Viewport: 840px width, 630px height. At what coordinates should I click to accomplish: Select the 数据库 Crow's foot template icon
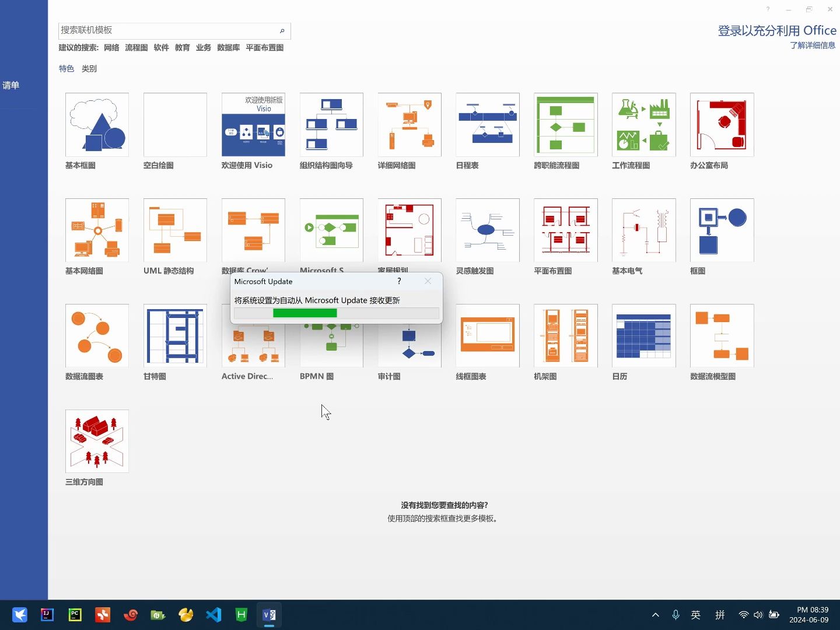tap(253, 230)
